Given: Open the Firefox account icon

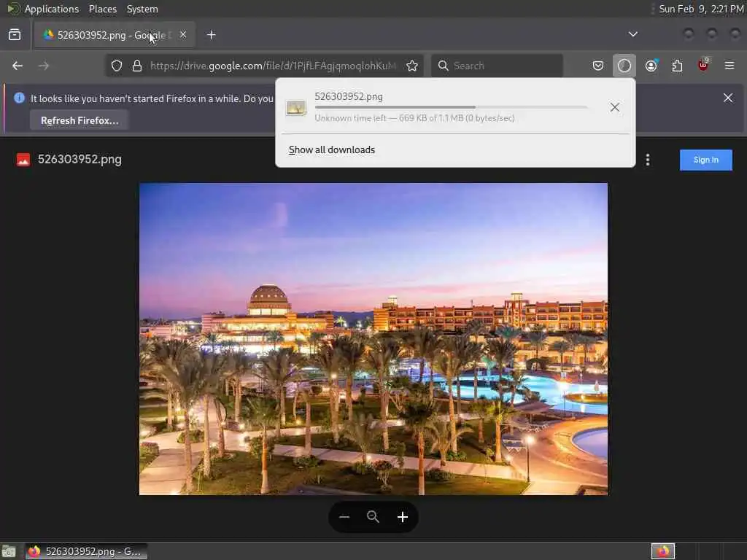Looking at the screenshot, I should 651,66.
